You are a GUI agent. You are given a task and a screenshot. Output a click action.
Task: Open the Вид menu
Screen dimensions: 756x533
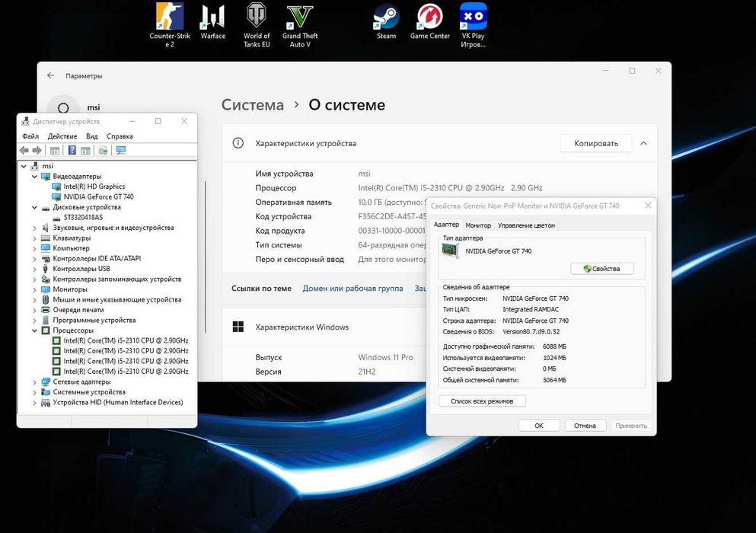[x=91, y=136]
